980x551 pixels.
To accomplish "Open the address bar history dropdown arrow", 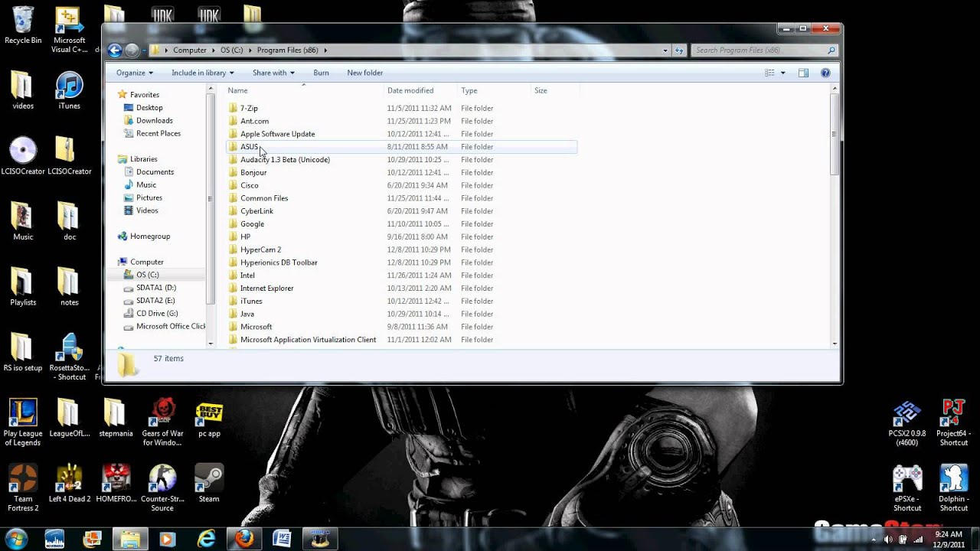I will 665,51.
